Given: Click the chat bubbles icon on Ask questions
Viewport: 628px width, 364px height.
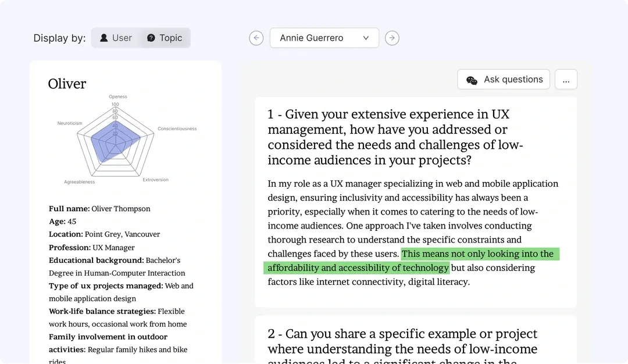Looking at the screenshot, I should pos(471,79).
